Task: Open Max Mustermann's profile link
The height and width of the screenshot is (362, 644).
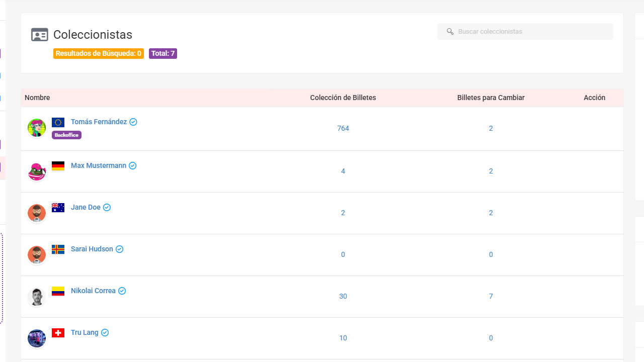Action: click(99, 165)
